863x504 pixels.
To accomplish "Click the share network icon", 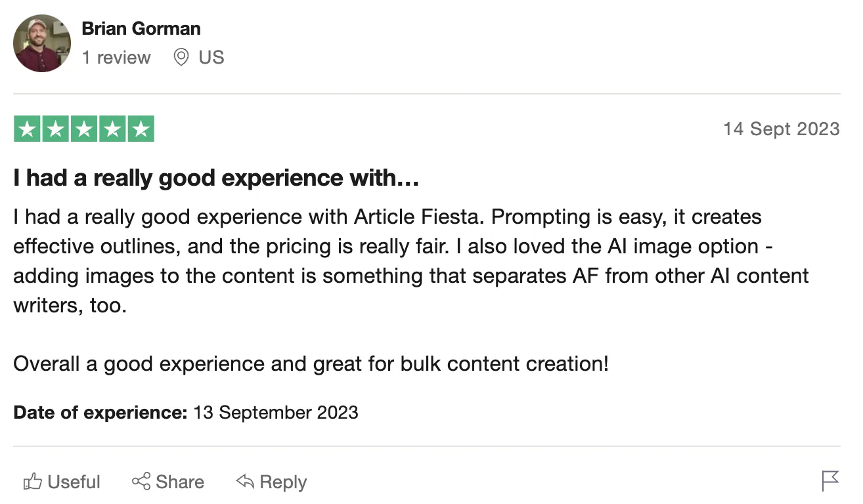I will coord(141,482).
